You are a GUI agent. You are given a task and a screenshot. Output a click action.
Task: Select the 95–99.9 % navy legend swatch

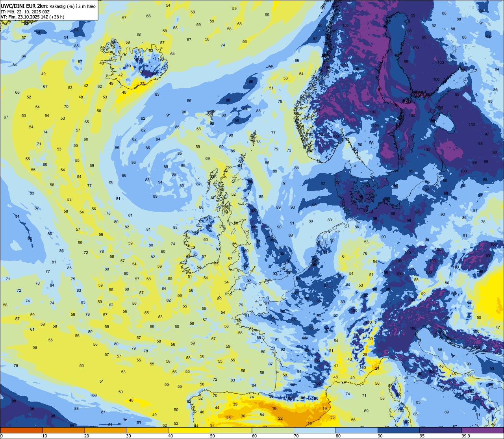coord(441,430)
